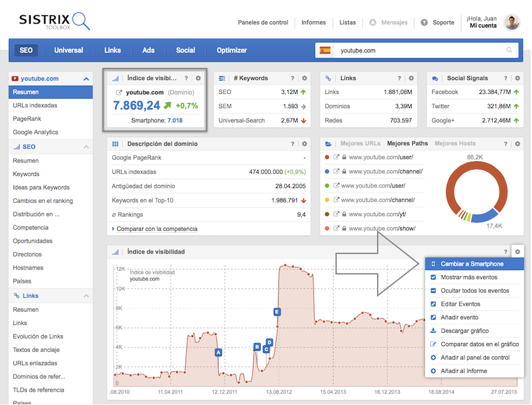Image resolution: width=532 pixels, height=405 pixels.
Task: Collapse the SEO sidebar section
Action: point(86,147)
